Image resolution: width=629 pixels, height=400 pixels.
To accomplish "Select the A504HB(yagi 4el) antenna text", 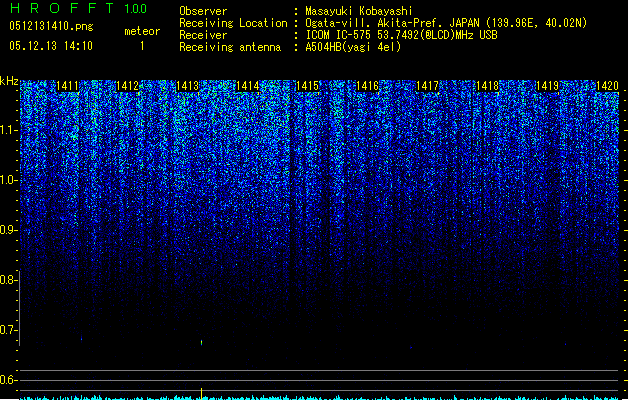I will point(353,47).
